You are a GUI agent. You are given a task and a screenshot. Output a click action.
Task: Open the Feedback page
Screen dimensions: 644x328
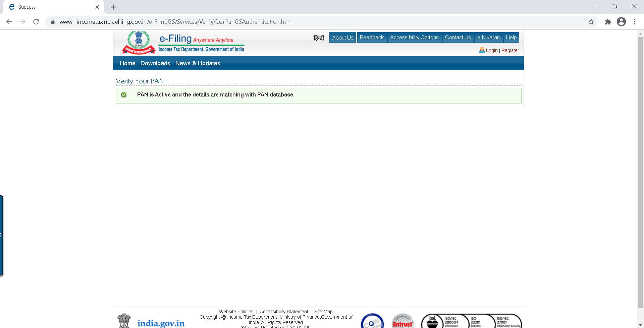pos(372,38)
